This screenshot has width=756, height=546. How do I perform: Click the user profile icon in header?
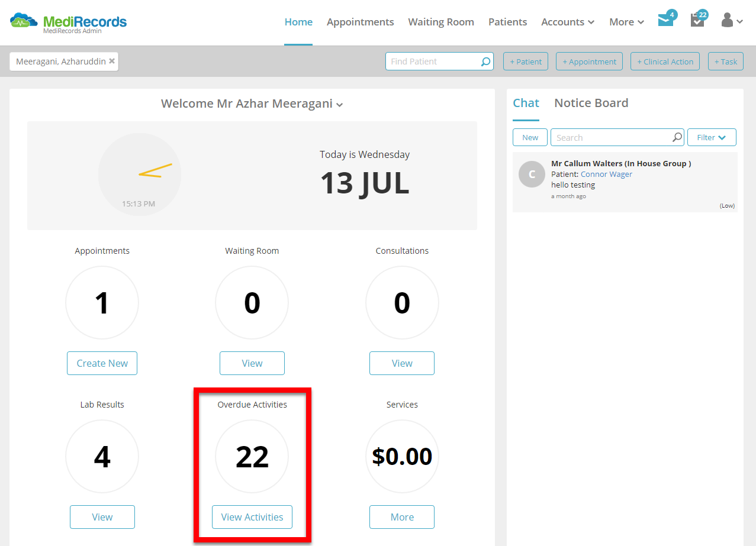tap(732, 21)
